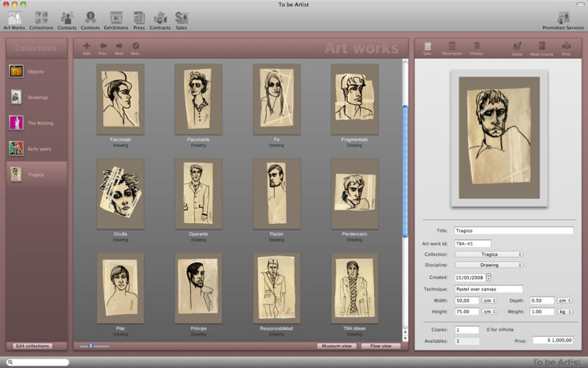Click the Make Invoice icon
The image size is (588, 368).
pos(541,47)
